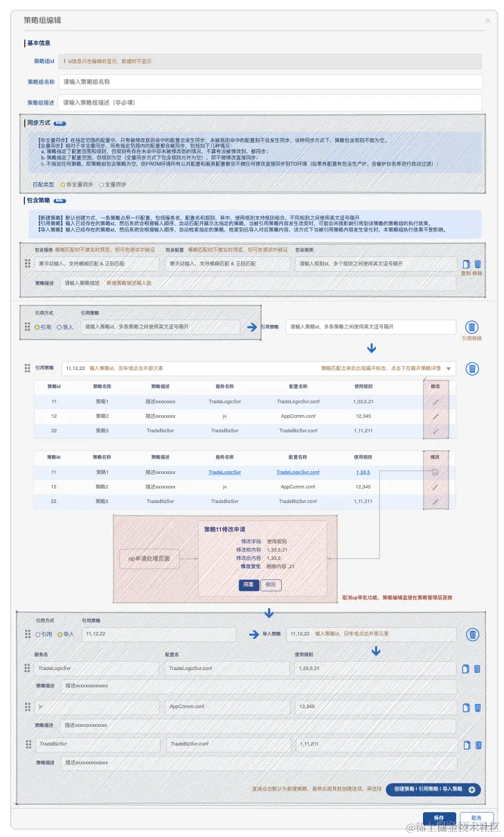
Task: Click the edit icon in the row with linked TradeLogicSvr
Action: [435, 472]
